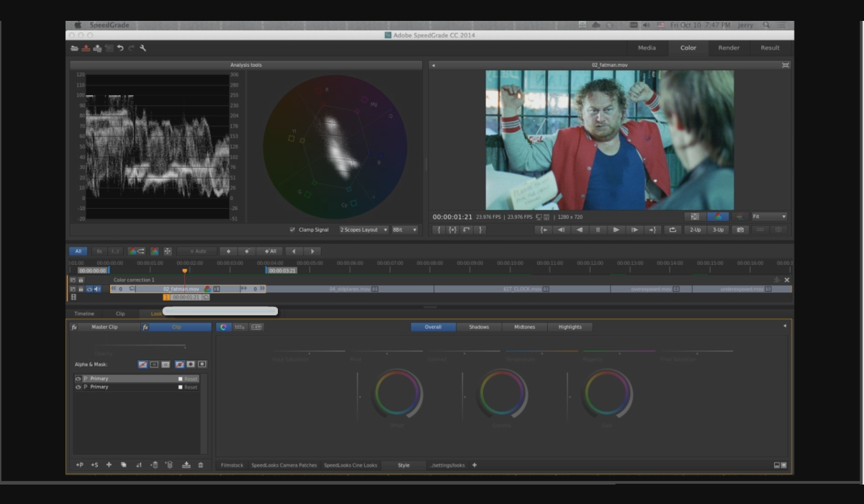864x504 pixels.
Task: Step one frame back
Action: 562,230
